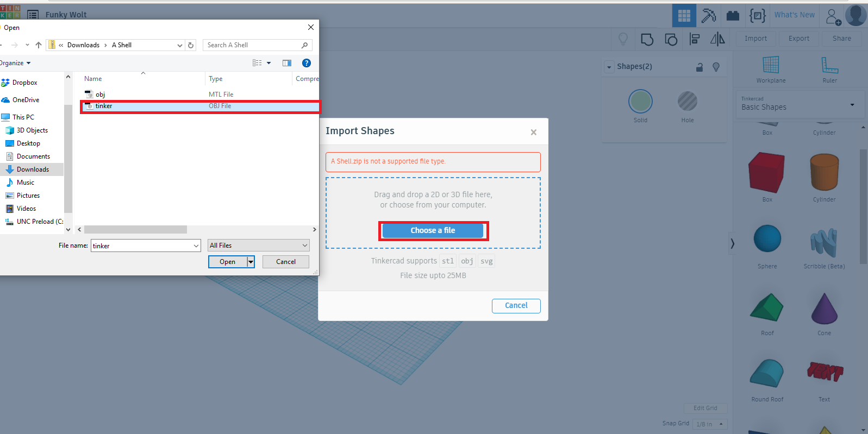Click the refresh icon in address bar
Image resolution: width=868 pixels, height=434 pixels.
191,45
